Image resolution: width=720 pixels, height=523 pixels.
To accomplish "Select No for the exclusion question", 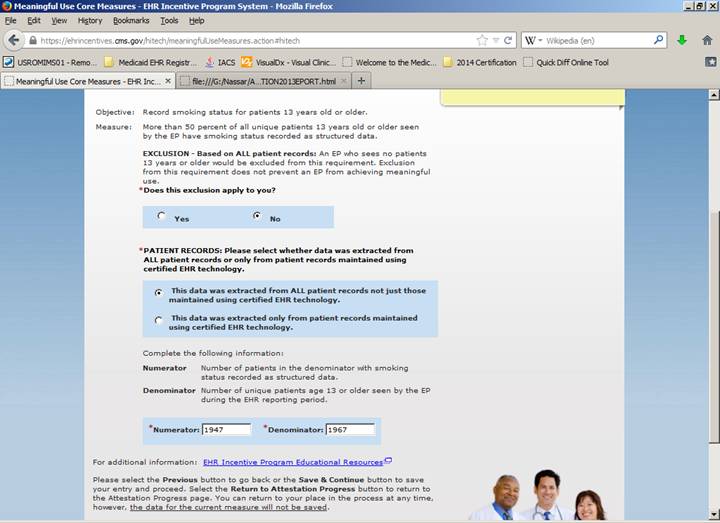I will [x=257, y=216].
